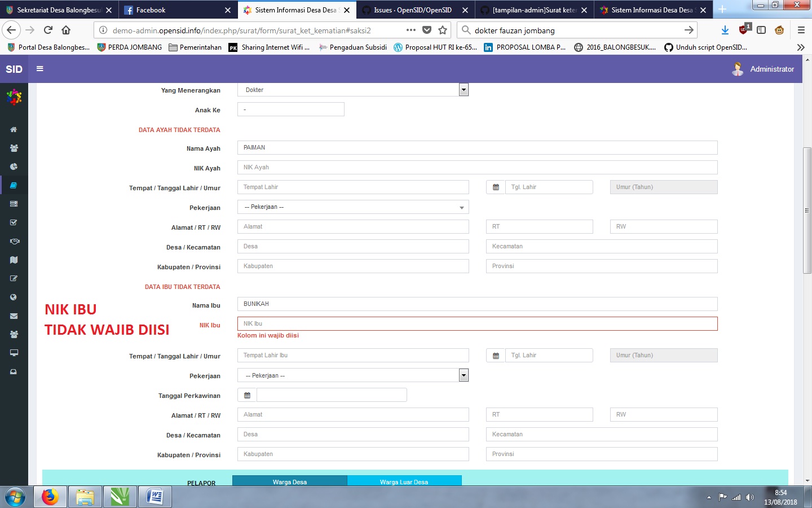Open the Yang Menerangkan dropdown
Image resolution: width=812 pixels, height=508 pixels.
click(x=464, y=89)
